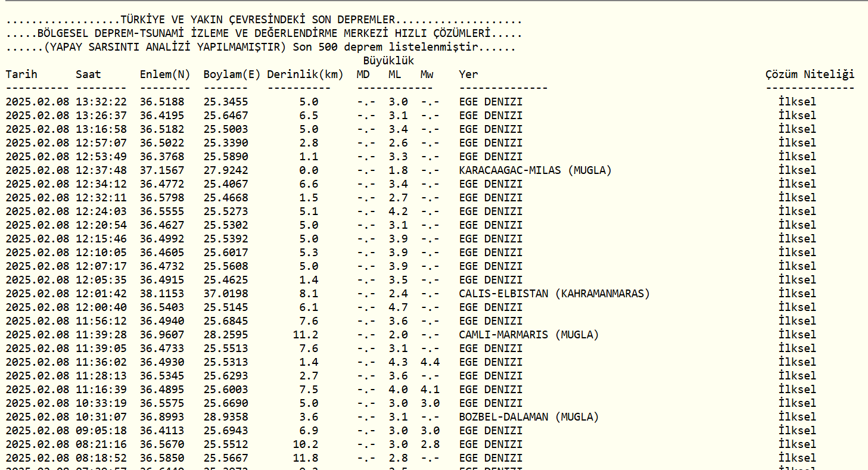Click the TÜRKİYE VE YAKIN ÇEVRESİNDEKİ SON DEPREMLER title
This screenshot has width=868, height=470.
click(x=257, y=20)
